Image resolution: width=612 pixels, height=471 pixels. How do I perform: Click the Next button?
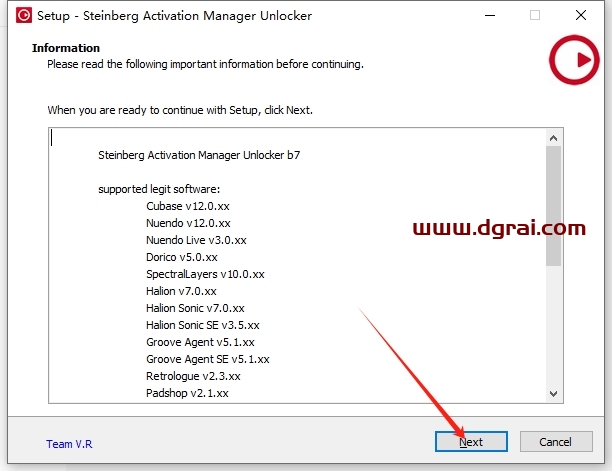coord(471,441)
